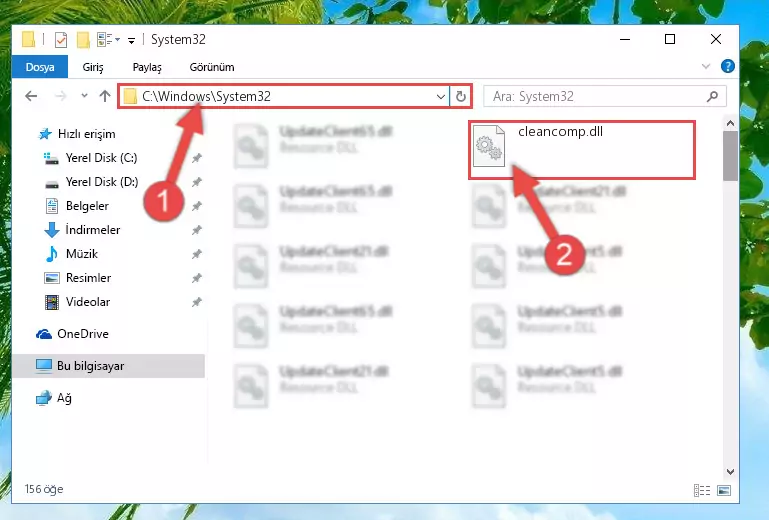The height and width of the screenshot is (520, 769).
Task: Go up one folder level
Action: [x=104, y=96]
